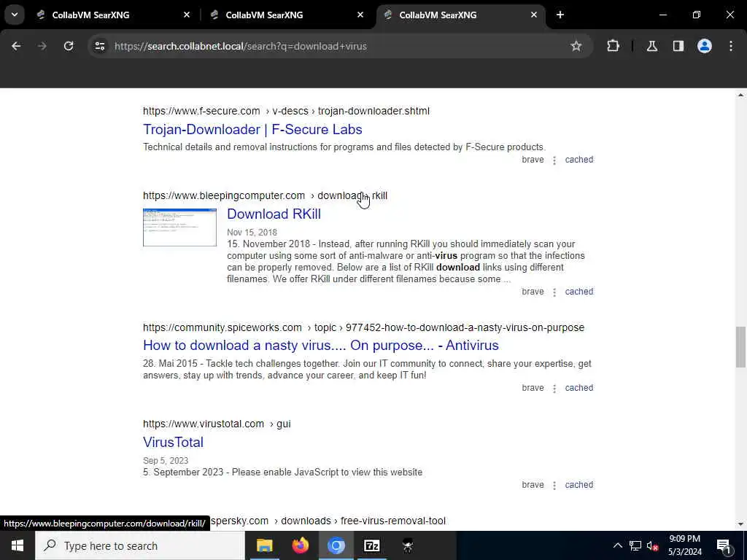Screen dimensions: 747x560
Task: Close the active third tab
Action: [533, 15]
